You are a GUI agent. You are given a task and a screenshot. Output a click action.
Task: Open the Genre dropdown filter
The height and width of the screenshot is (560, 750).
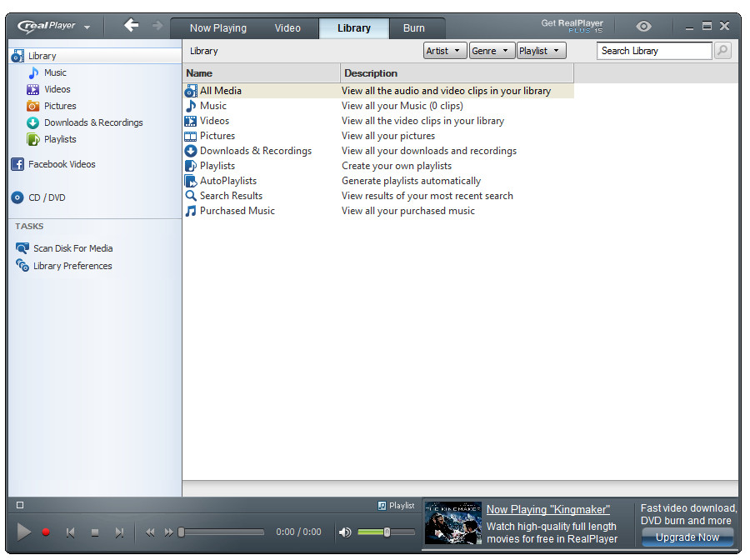[x=492, y=51]
